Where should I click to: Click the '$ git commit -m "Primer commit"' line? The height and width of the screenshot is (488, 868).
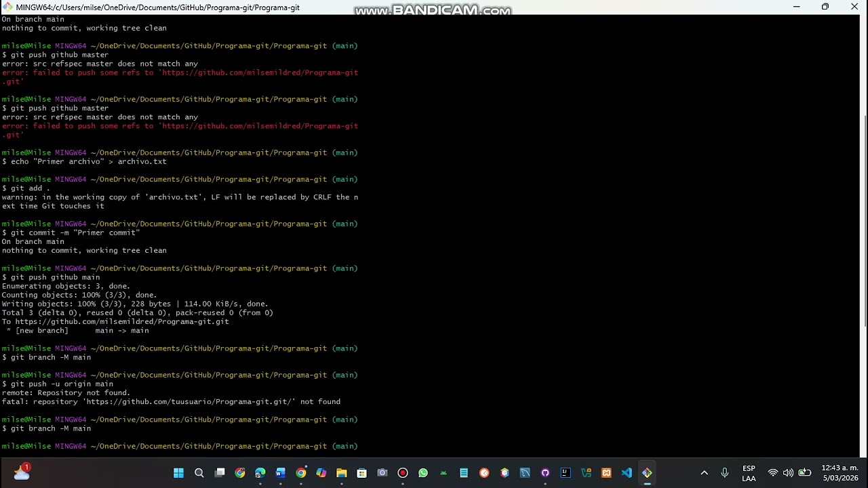pos(71,232)
